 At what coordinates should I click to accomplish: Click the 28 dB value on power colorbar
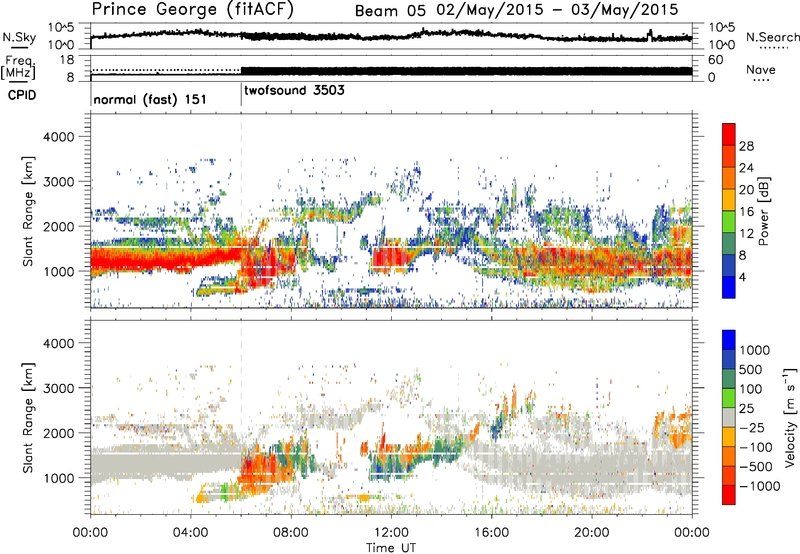(746, 146)
